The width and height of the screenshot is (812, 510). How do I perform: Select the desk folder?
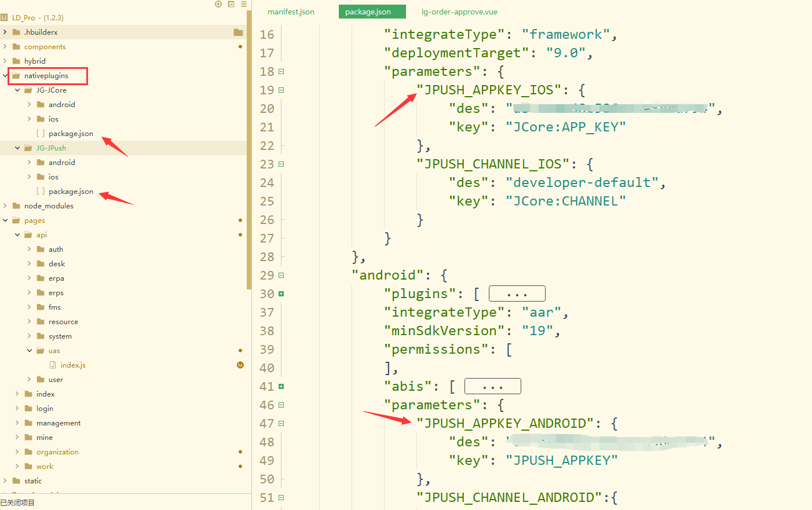pyautogui.click(x=57, y=263)
